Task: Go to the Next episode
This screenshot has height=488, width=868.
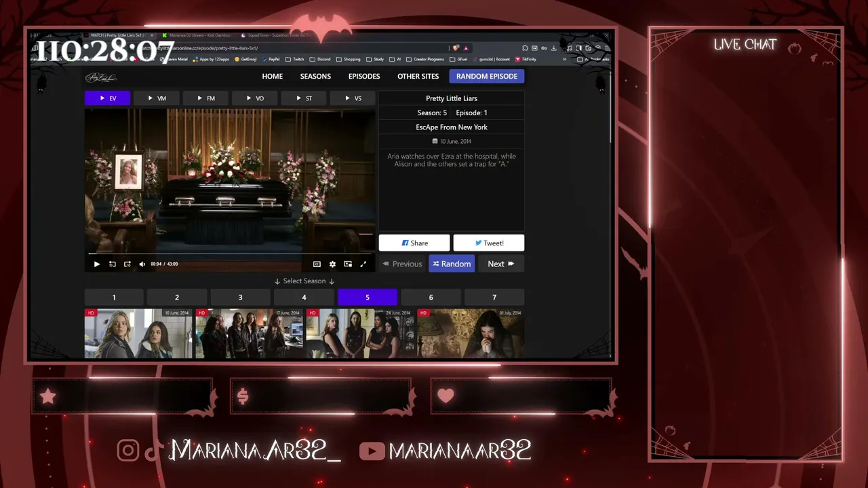Action: tap(501, 264)
